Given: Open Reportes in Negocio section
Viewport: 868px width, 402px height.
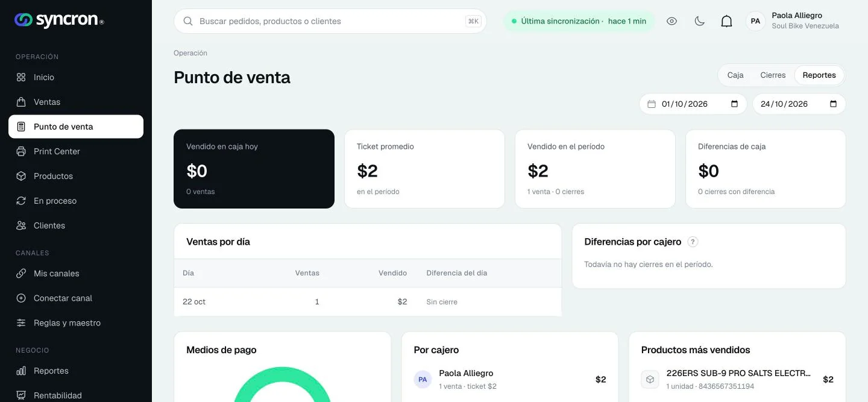Looking at the screenshot, I should (x=76, y=371).
